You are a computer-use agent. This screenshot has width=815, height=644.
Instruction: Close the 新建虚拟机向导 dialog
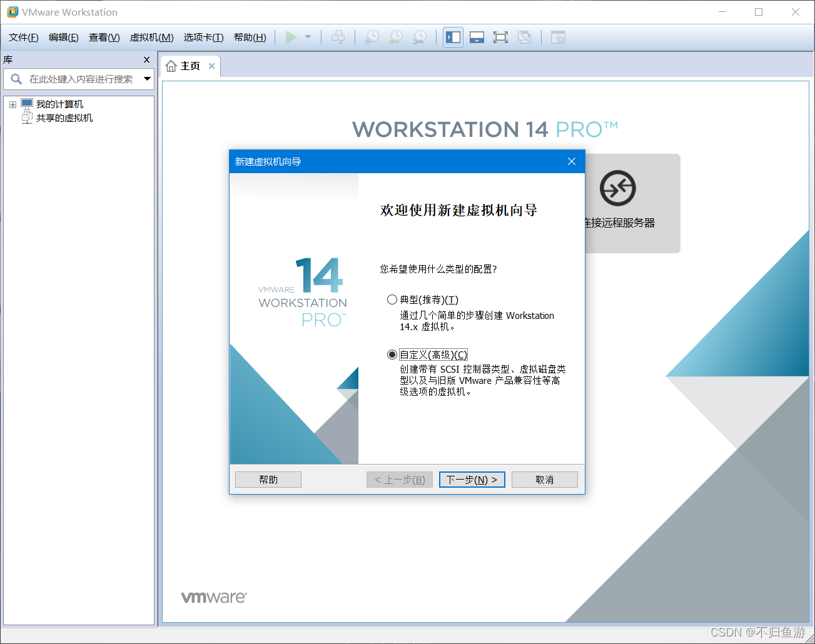pyautogui.click(x=572, y=161)
